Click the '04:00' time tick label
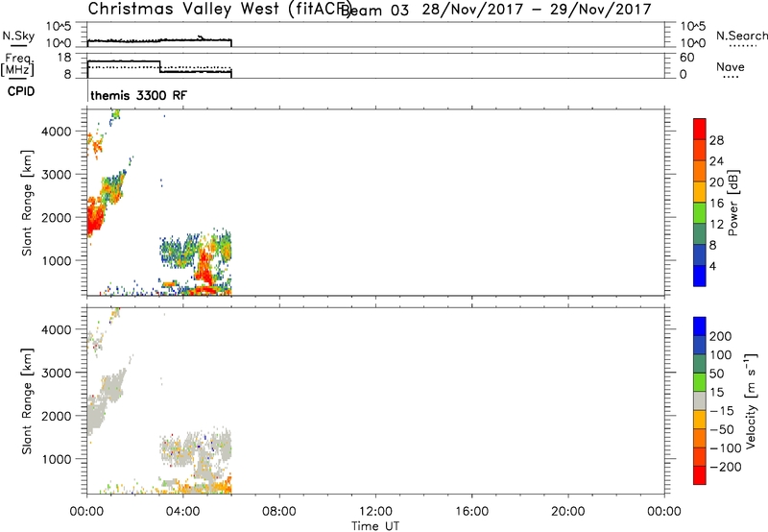 182,512
